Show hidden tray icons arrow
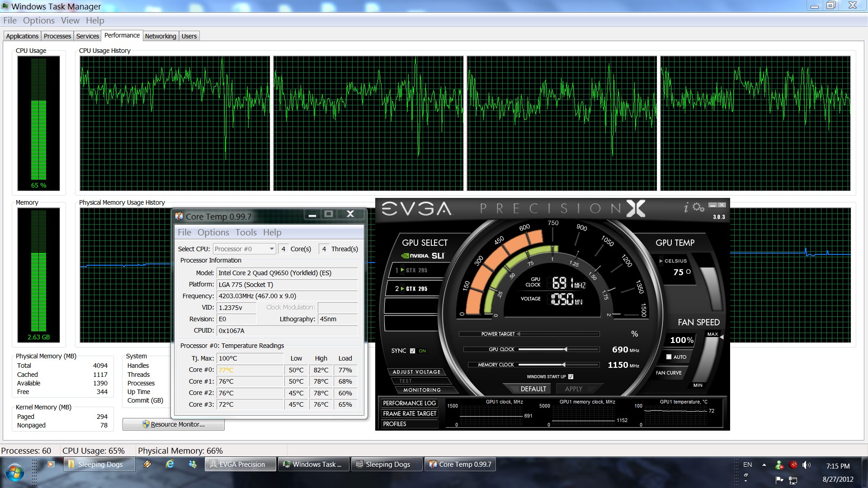Viewport: 868px width, 488px height. (764, 465)
